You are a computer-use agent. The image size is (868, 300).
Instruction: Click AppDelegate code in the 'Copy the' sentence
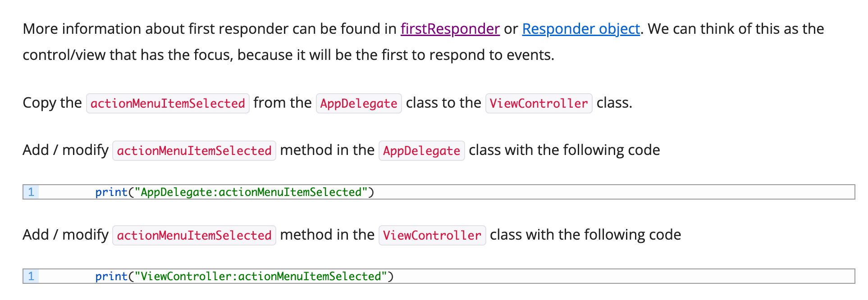click(x=358, y=104)
